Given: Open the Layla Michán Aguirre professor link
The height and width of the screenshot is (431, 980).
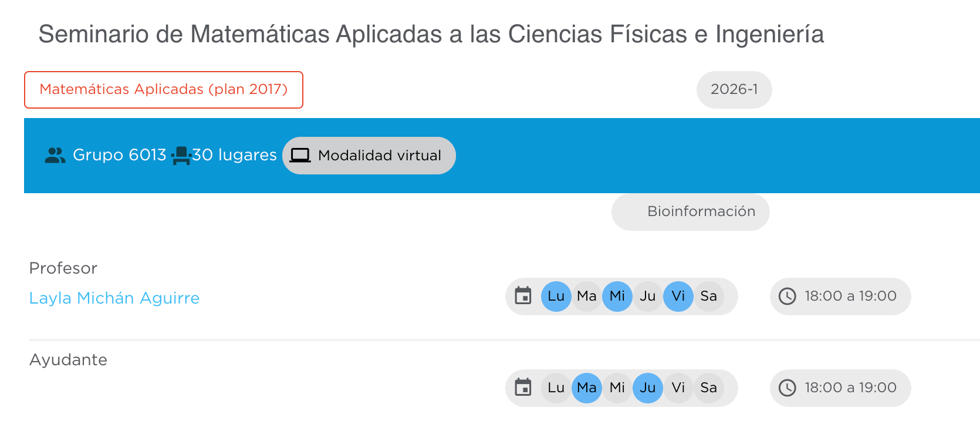Looking at the screenshot, I should pyautogui.click(x=114, y=298).
